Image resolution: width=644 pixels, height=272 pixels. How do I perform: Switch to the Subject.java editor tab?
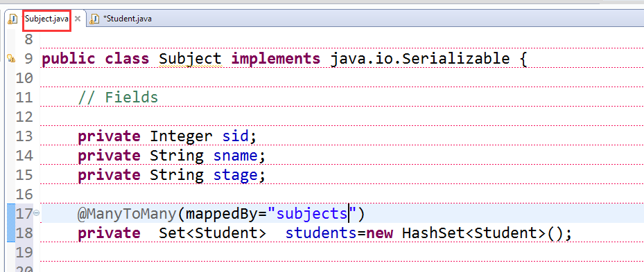tap(46, 19)
